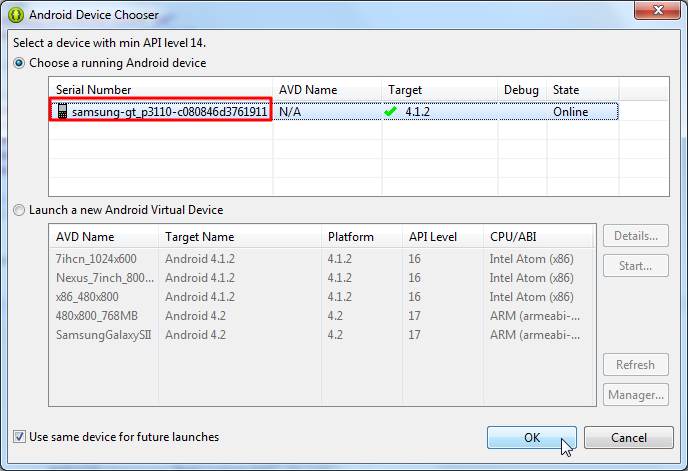This screenshot has width=688, height=471.
Task: Open the AVD Manager... button
Action: click(x=636, y=395)
